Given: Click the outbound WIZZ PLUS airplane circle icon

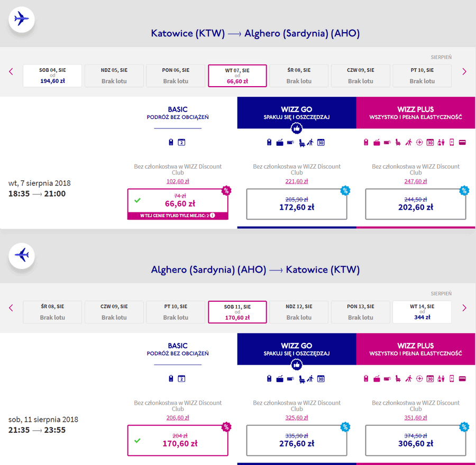Looking at the screenshot, I should (419, 142).
